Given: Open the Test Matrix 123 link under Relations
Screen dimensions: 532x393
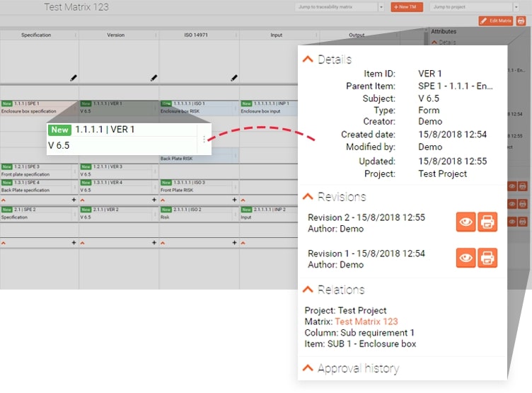Looking at the screenshot, I should [x=366, y=321].
